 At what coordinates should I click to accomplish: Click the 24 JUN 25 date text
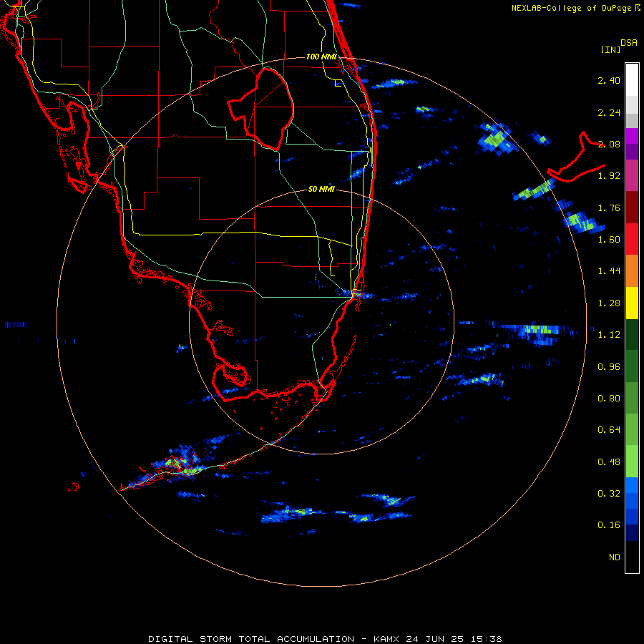point(434,639)
